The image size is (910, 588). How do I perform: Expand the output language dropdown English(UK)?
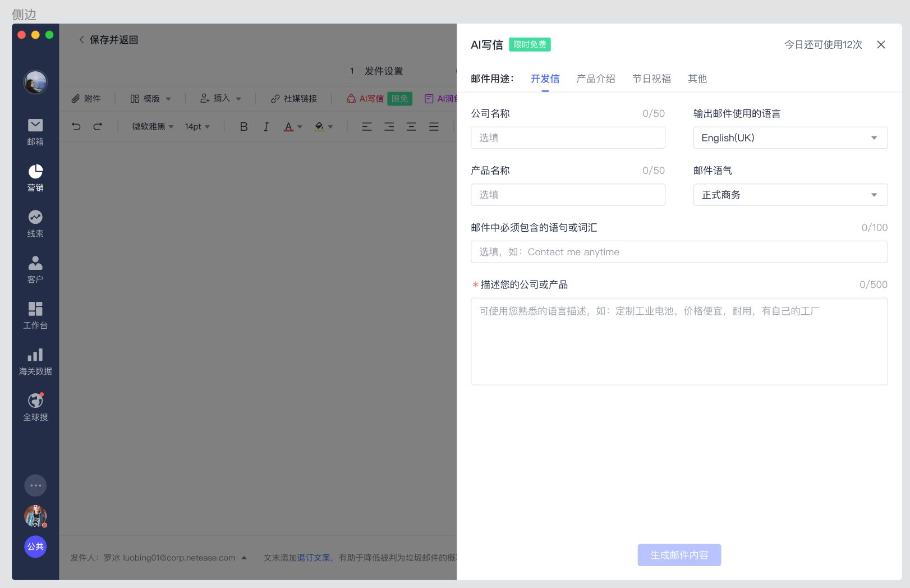(x=790, y=138)
